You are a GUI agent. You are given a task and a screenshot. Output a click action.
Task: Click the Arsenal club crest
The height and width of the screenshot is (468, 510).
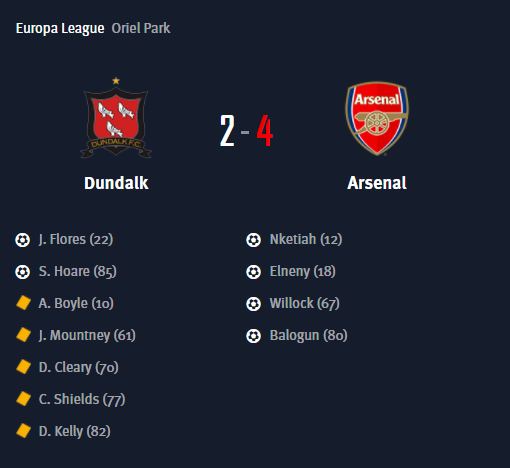[377, 119]
